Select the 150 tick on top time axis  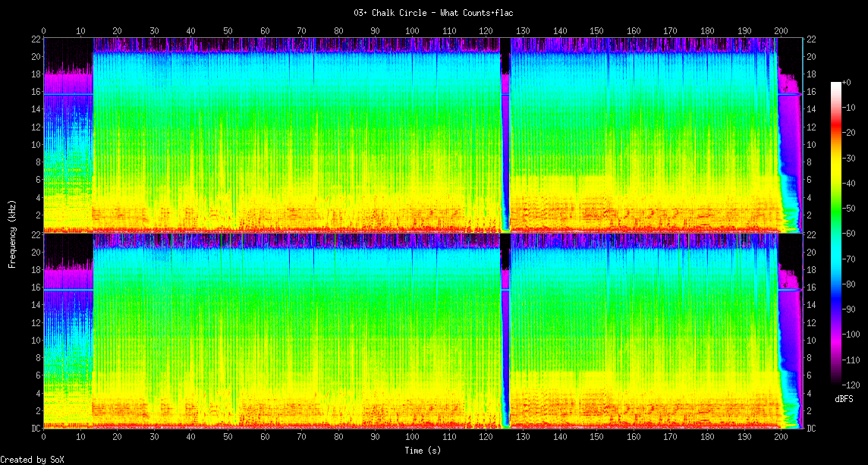click(596, 31)
